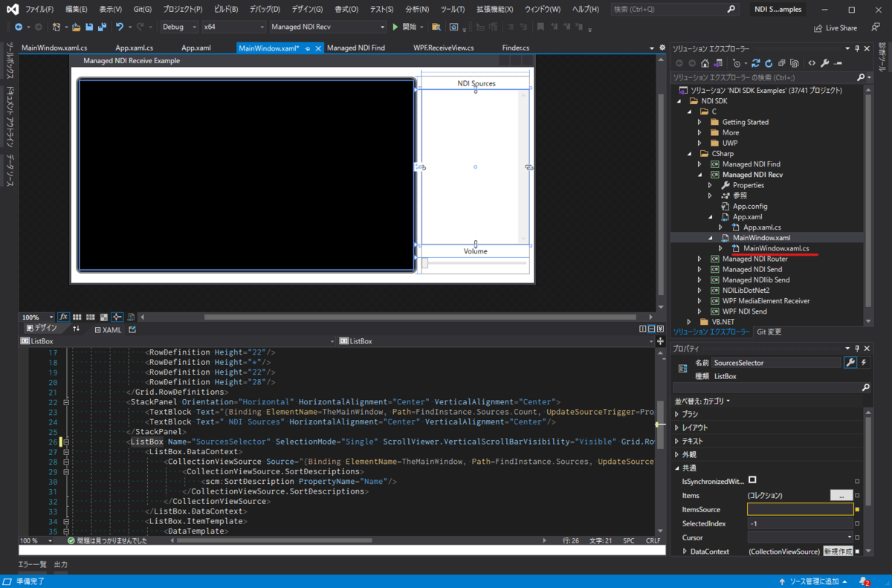Toggle snapping to snaplines icon
This screenshot has width=892, height=588.
point(117,317)
